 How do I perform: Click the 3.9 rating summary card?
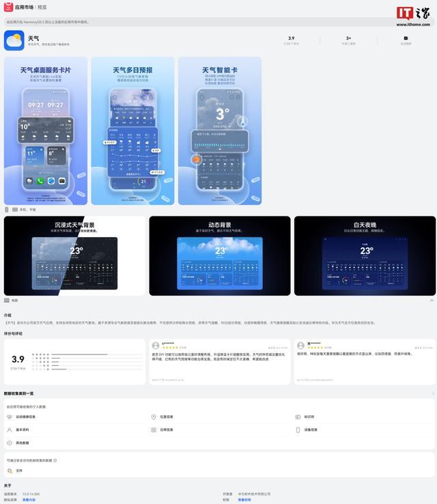[x=74, y=361]
